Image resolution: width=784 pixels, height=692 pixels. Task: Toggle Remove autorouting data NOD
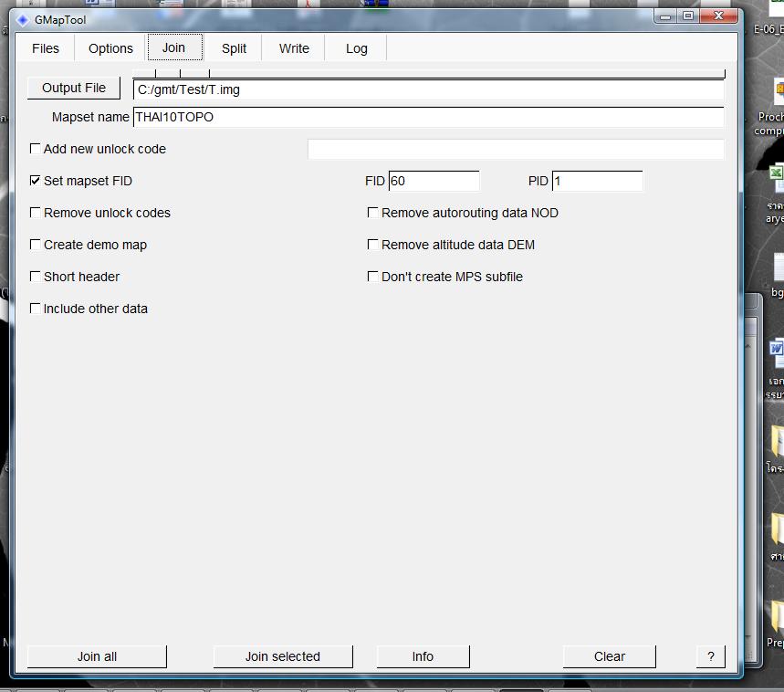pos(373,213)
